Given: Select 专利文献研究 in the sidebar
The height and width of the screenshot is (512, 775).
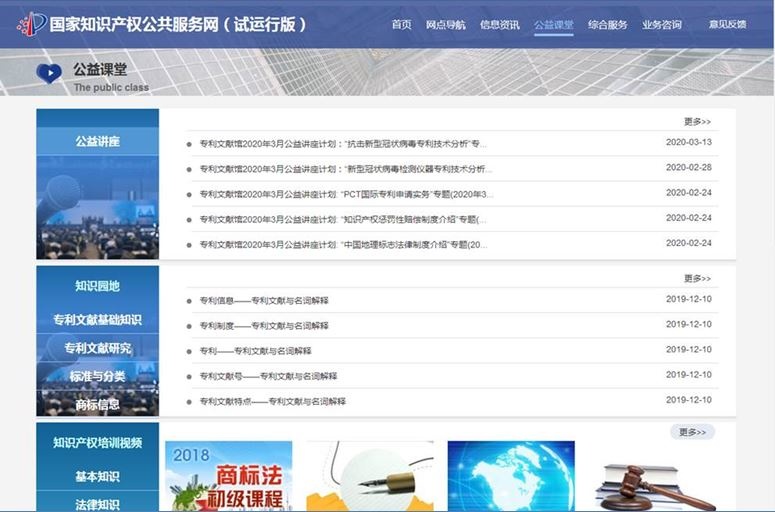Looking at the screenshot, I should [x=97, y=348].
